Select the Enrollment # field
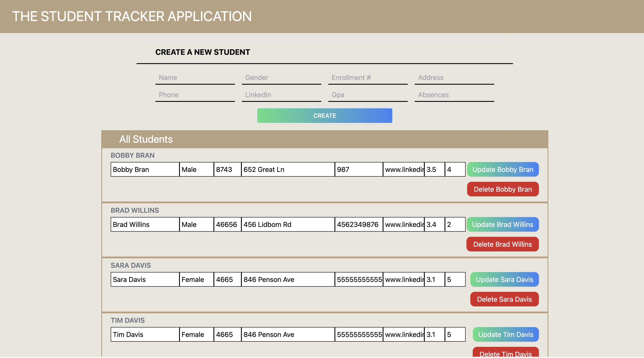Image resolution: width=644 pixels, height=358 pixels. (368, 78)
